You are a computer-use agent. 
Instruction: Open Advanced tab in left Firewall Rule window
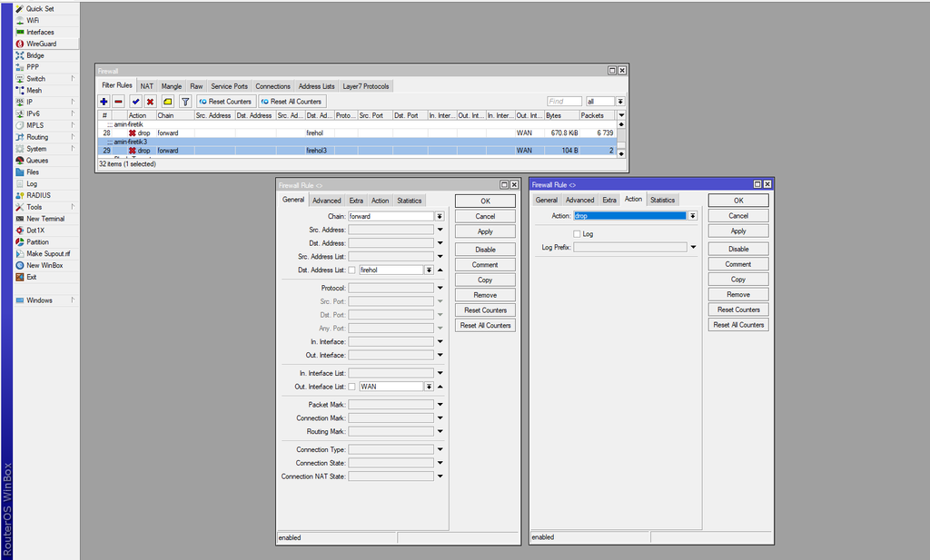click(327, 201)
